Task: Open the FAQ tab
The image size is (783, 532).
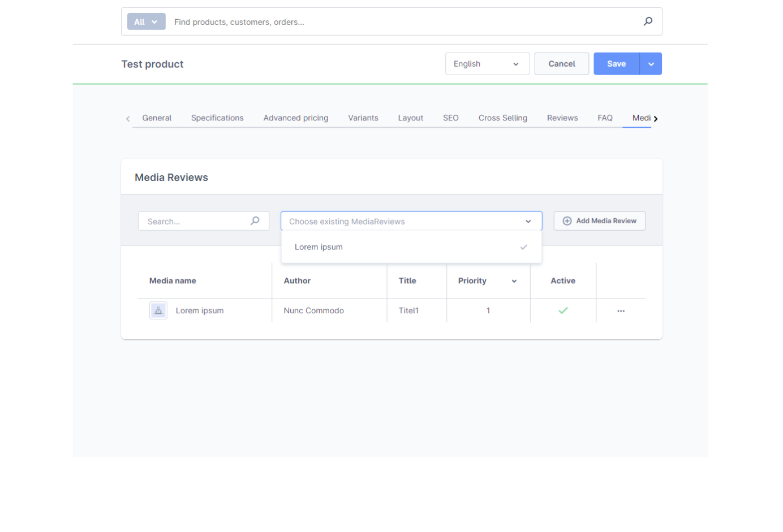Action: pyautogui.click(x=605, y=118)
